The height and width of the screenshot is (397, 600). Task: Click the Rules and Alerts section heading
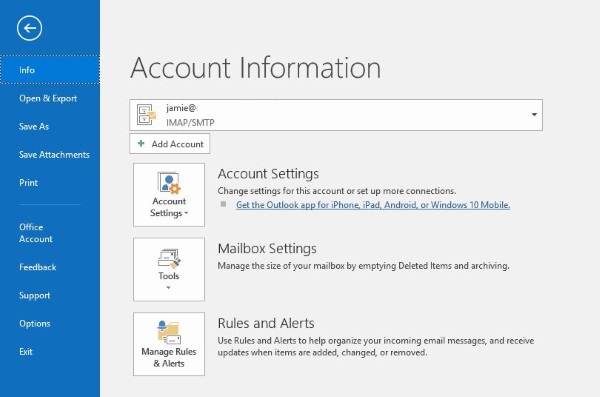tap(266, 323)
